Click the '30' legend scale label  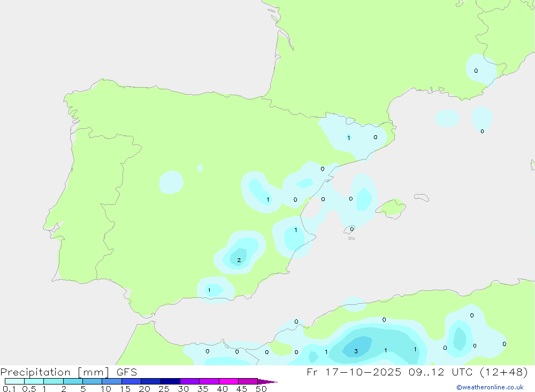pyautogui.click(x=183, y=389)
